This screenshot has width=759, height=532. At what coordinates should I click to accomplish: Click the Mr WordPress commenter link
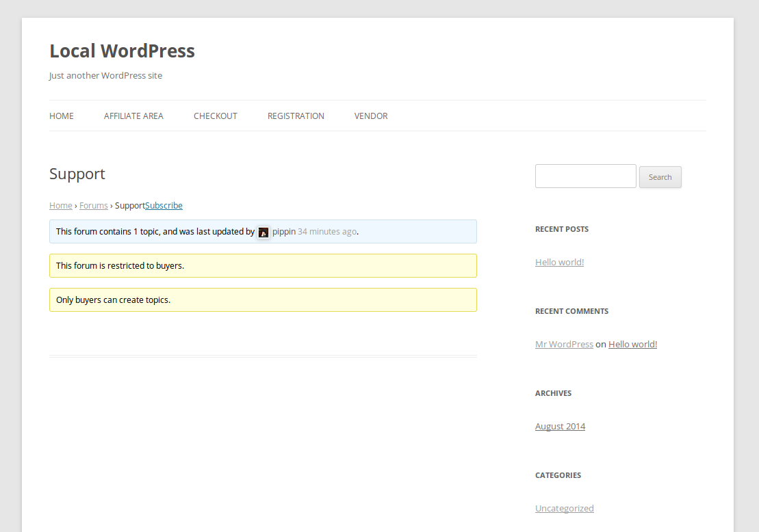click(x=564, y=345)
